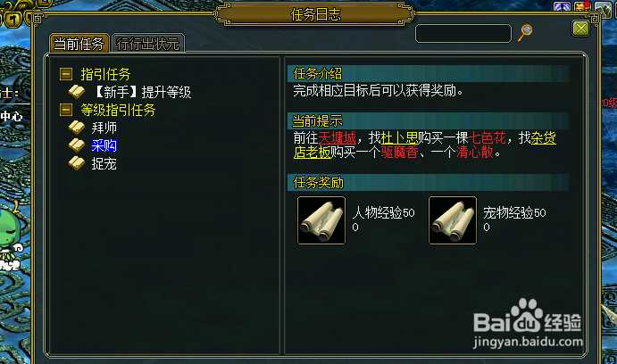Click the magnifier search icon
Screen dimensions: 617x364
525,33
